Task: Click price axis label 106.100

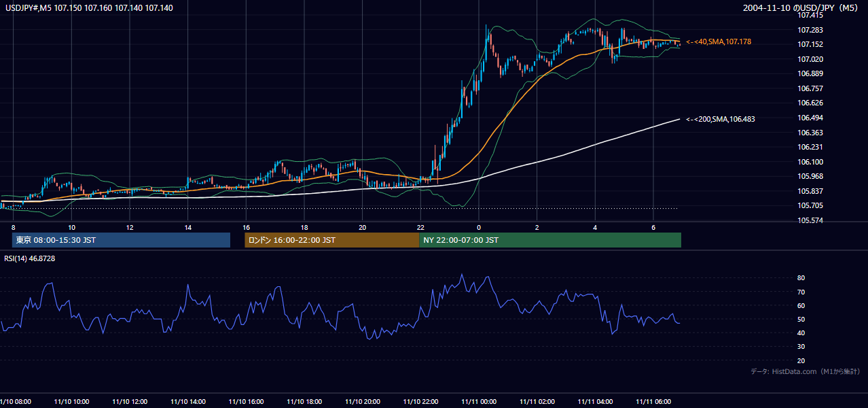Action: pos(812,162)
